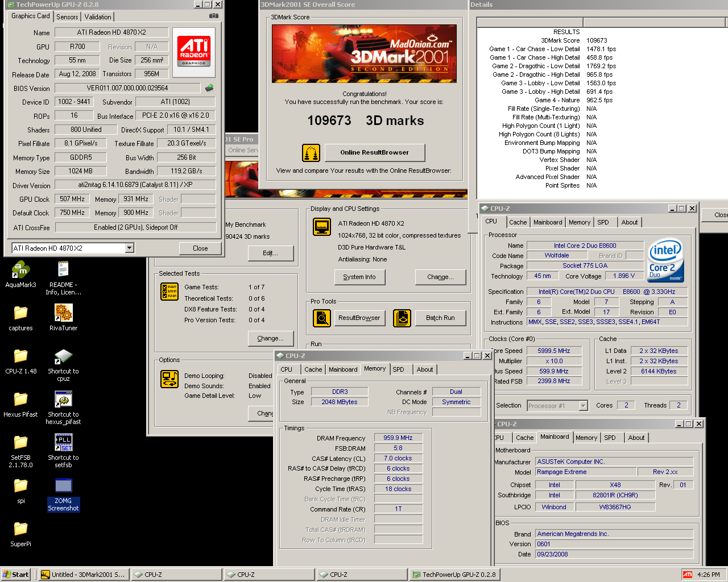Click the Intel Core 2 Duo logo
Screen dimensions: 728x582
[x=665, y=260]
